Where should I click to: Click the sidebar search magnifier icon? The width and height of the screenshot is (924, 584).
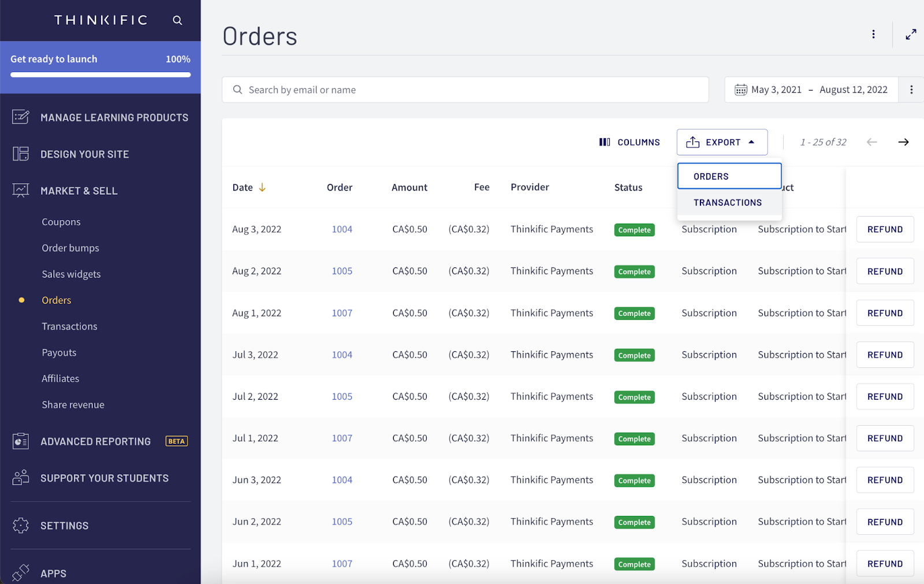coord(177,20)
